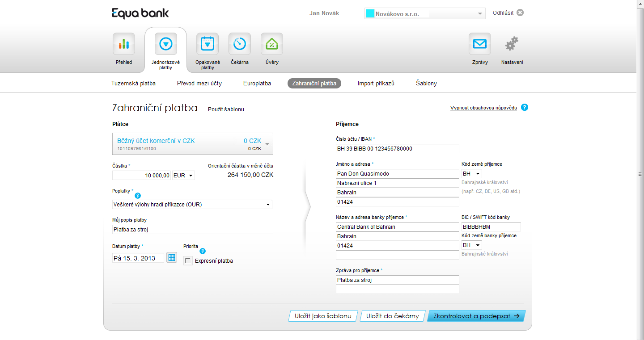
Task: Open the Kód země příjemce dropdown
Action: (471, 173)
